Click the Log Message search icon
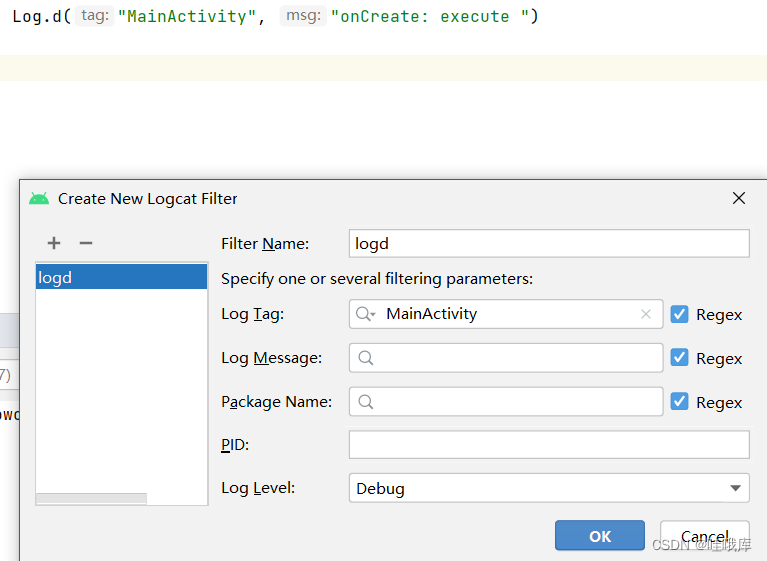This screenshot has width=767, height=561. click(365, 358)
